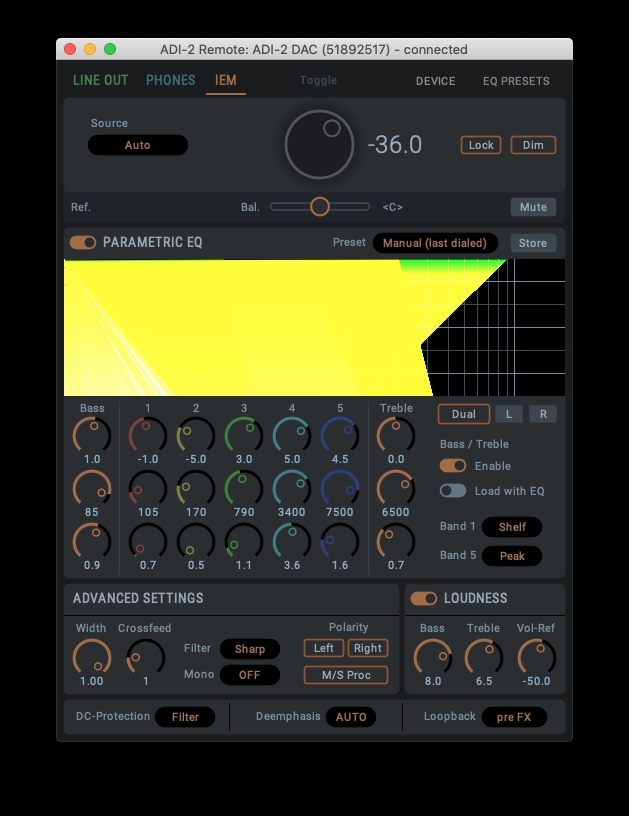Click Band 3 Q knob showing 1.1

(244, 541)
